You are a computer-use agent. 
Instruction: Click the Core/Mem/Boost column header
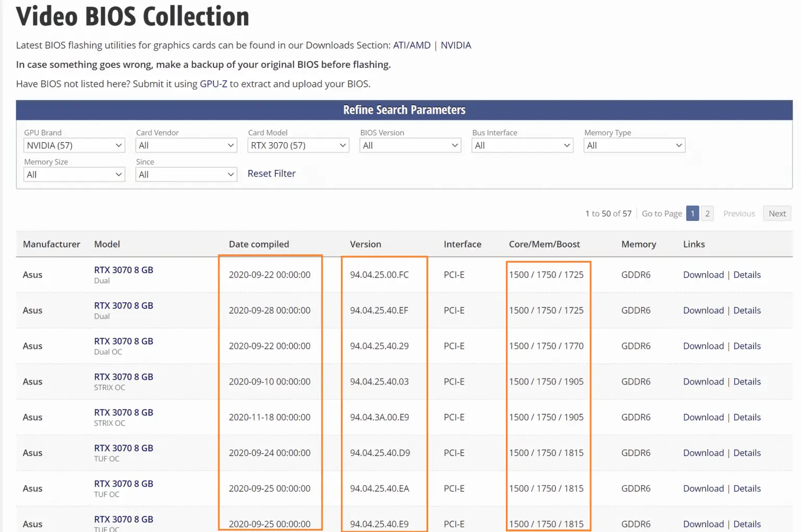point(544,244)
